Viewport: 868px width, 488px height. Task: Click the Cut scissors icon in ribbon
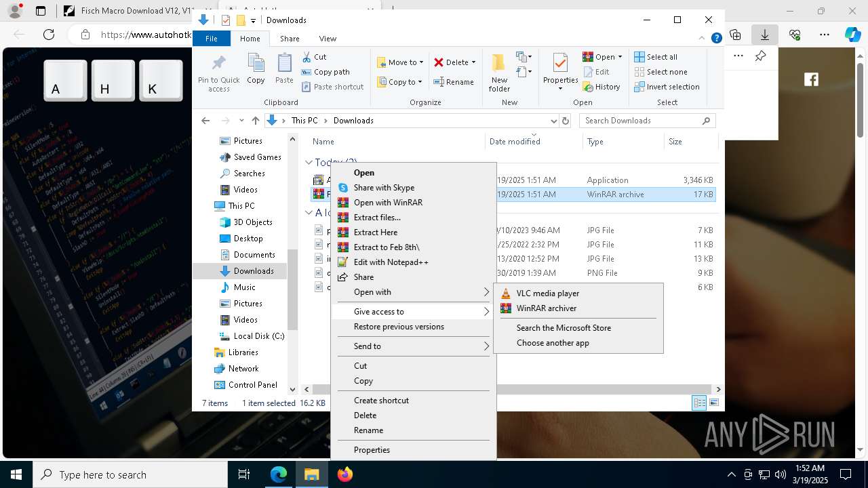(307, 57)
